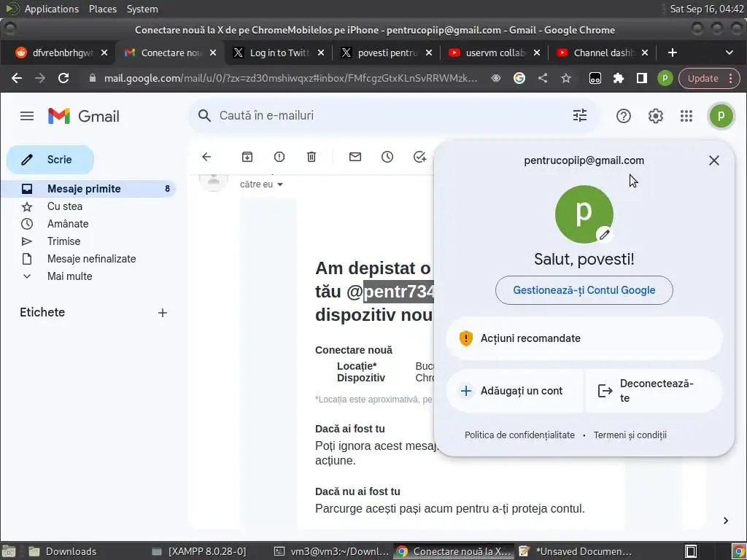
Task: Click Scrie compose button
Action: 50,160
